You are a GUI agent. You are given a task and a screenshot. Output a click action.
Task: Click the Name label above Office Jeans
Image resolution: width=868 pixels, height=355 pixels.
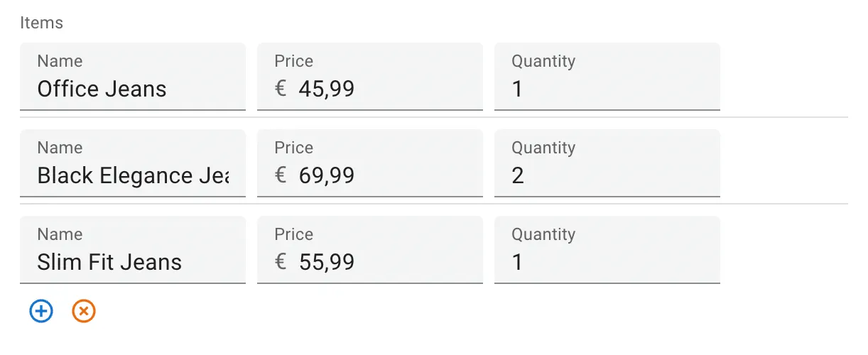click(x=60, y=61)
